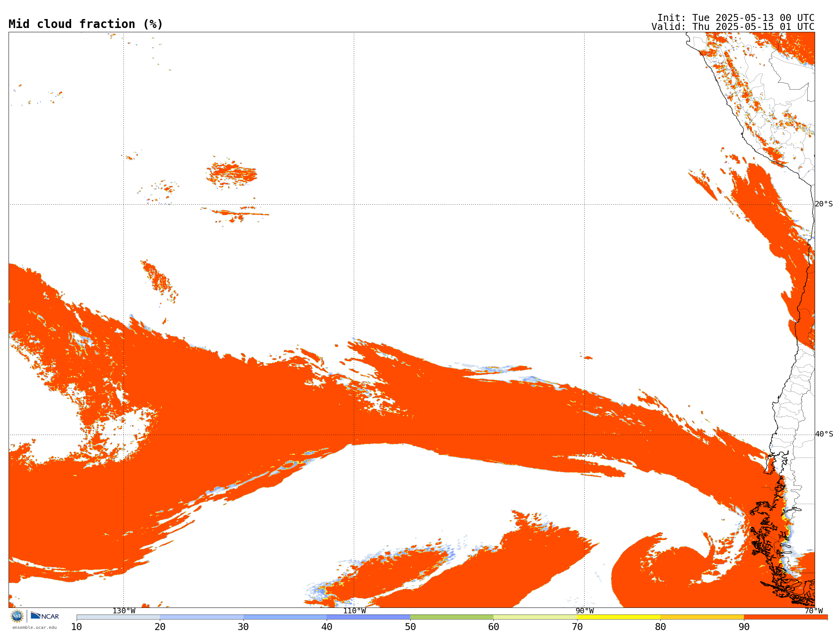Click the 50-60 green colorbar segment

[x=452, y=617]
